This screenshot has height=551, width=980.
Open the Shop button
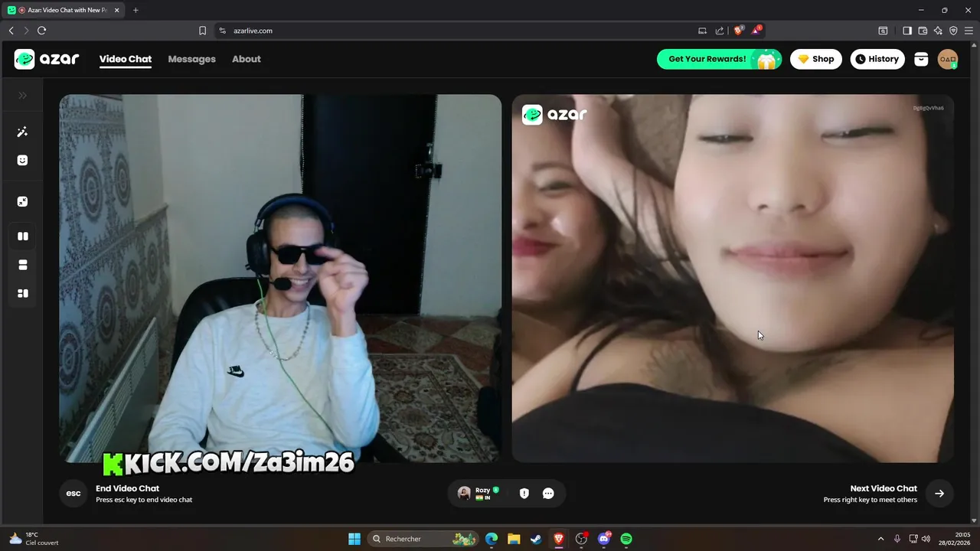(x=816, y=59)
